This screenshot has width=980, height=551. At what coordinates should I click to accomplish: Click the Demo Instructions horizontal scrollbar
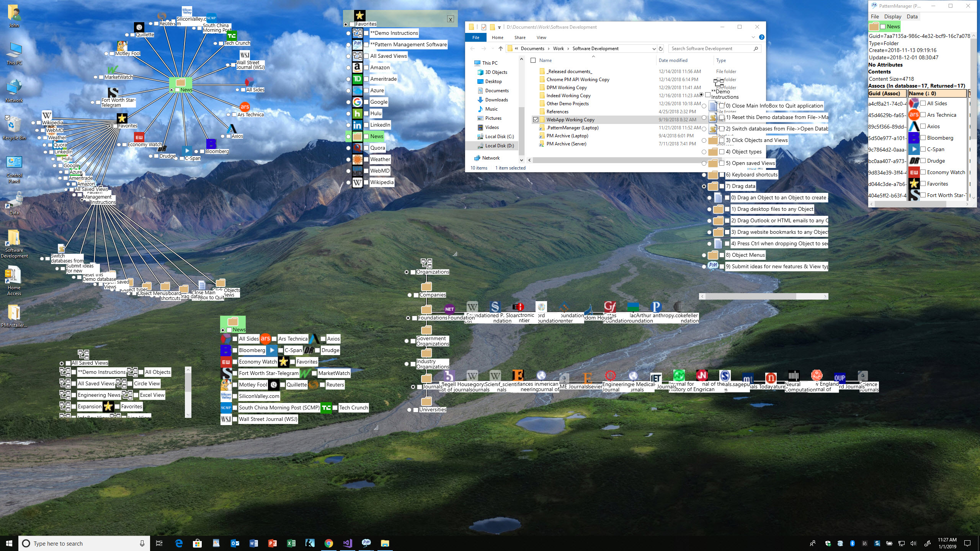(750, 297)
